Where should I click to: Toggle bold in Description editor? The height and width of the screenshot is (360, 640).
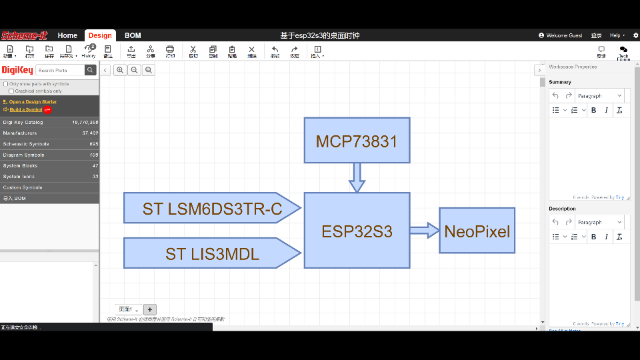pos(593,237)
